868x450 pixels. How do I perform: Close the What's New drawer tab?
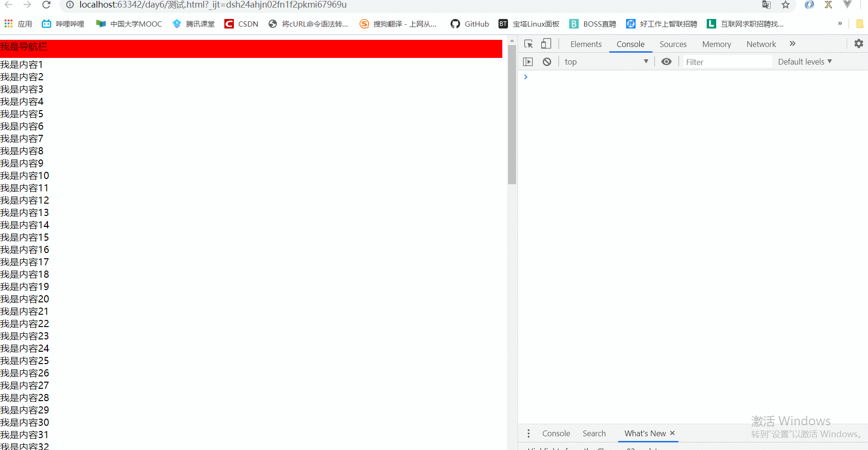(x=672, y=433)
